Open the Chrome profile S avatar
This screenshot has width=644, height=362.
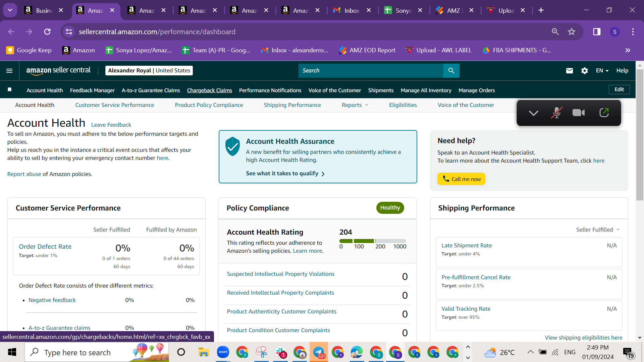615,32
